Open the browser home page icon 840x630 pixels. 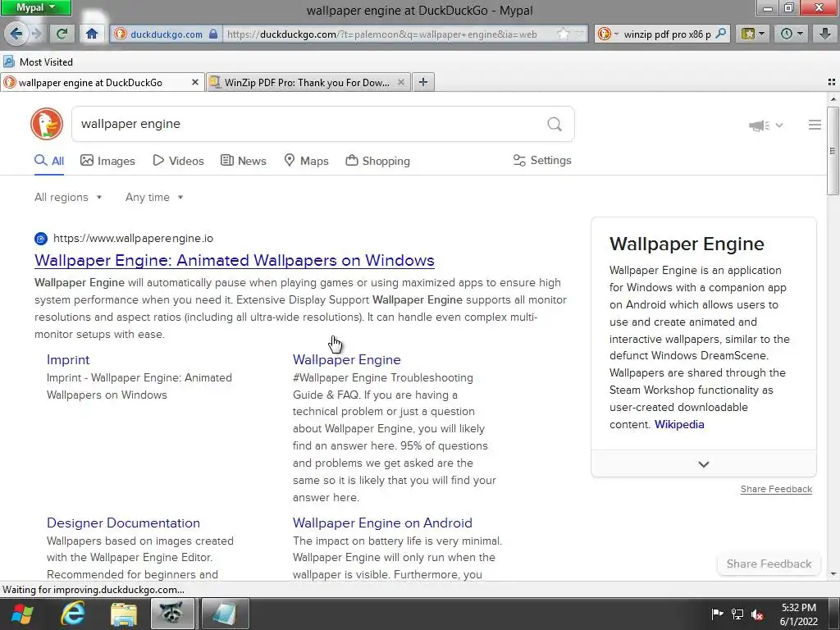pos(92,34)
